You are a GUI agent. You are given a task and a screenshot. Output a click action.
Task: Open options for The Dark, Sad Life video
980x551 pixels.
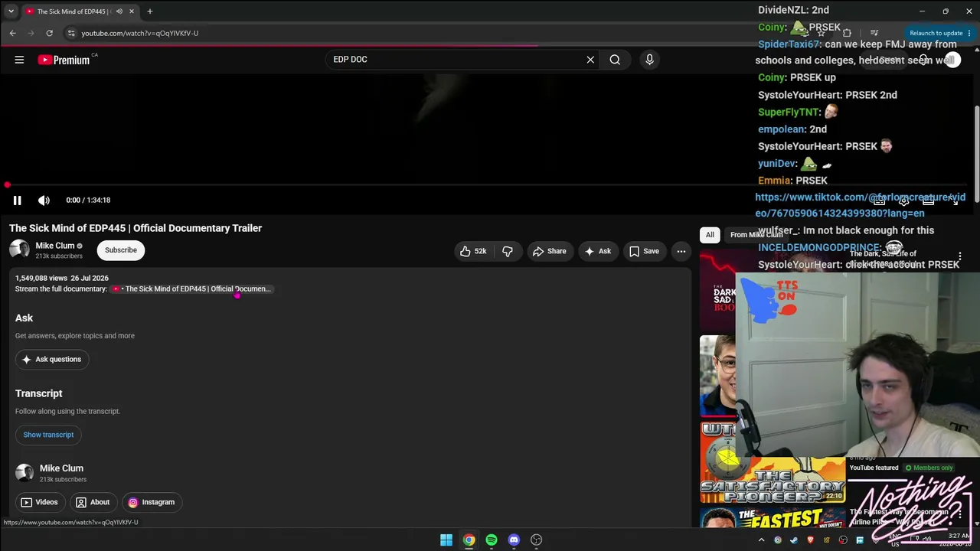[960, 256]
